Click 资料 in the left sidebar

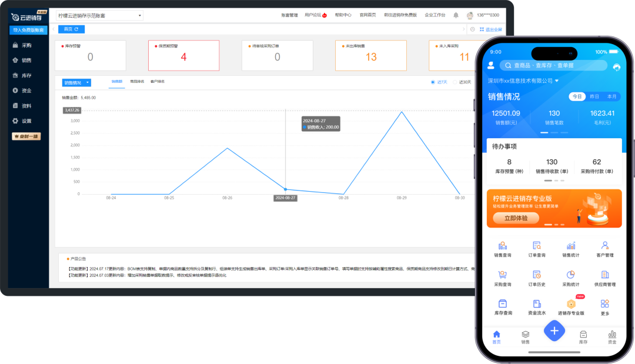26,106
